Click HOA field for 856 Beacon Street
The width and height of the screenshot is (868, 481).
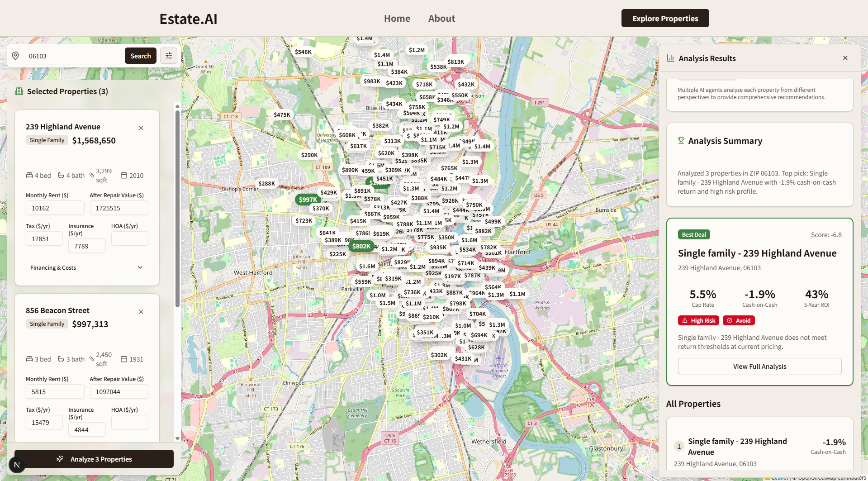(x=130, y=423)
